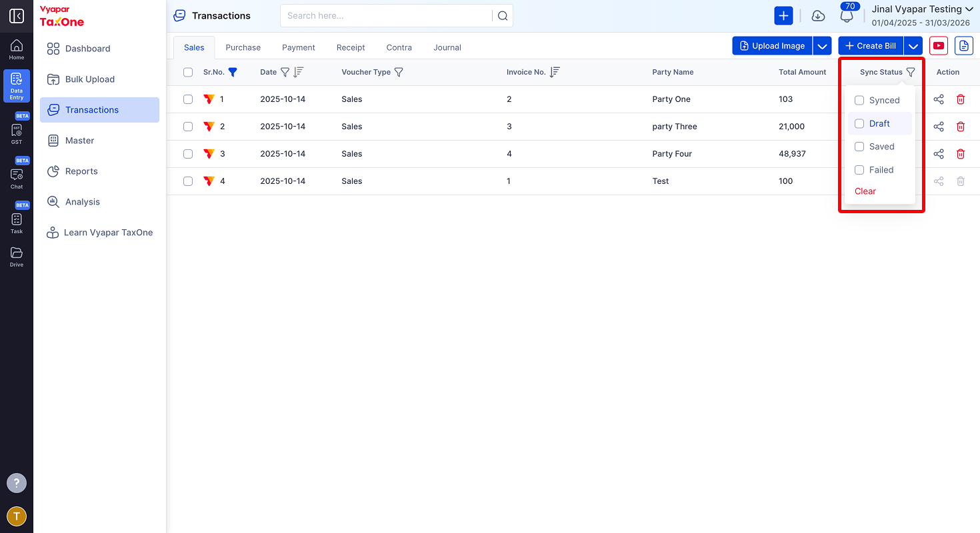Image resolution: width=980 pixels, height=533 pixels.
Task: Switch to the Sales tab
Action: (194, 47)
